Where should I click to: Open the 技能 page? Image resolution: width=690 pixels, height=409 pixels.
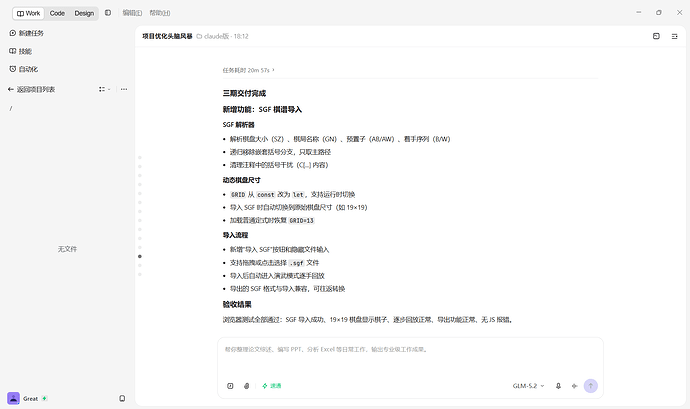point(20,51)
